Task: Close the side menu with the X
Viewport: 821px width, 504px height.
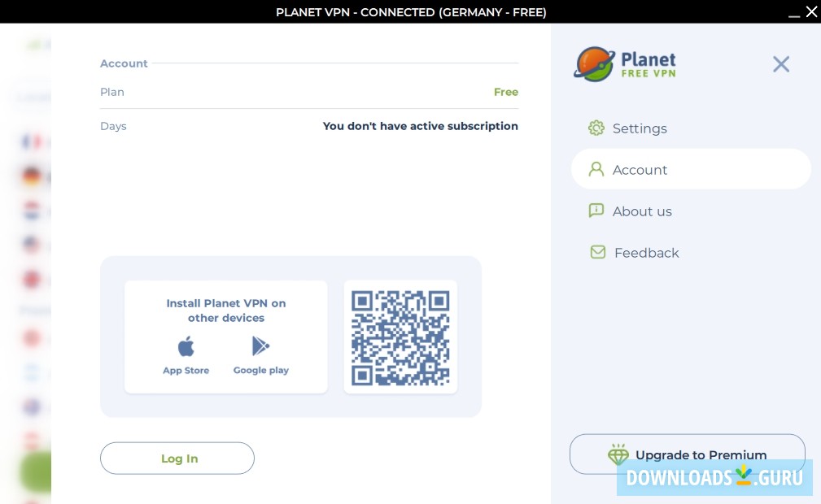Action: pyautogui.click(x=780, y=64)
